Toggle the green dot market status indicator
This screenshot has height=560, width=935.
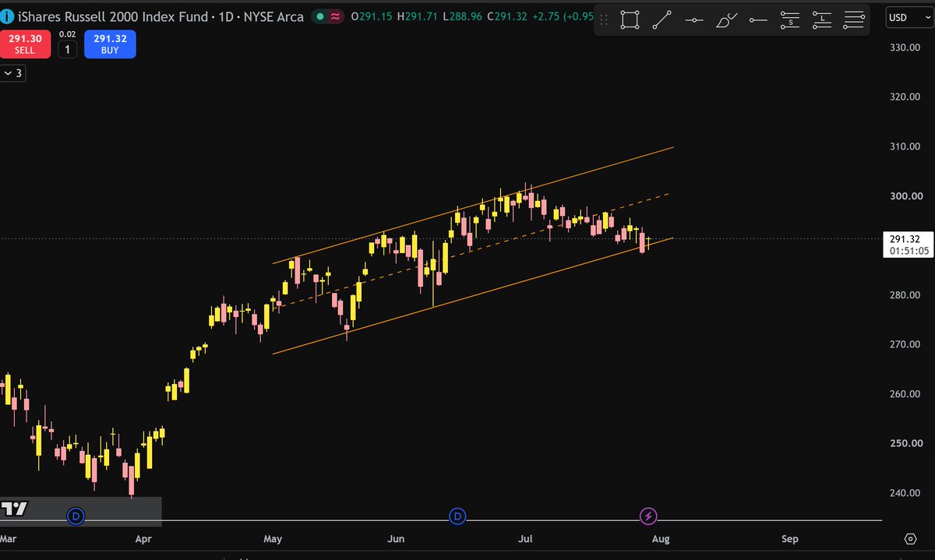pyautogui.click(x=320, y=17)
